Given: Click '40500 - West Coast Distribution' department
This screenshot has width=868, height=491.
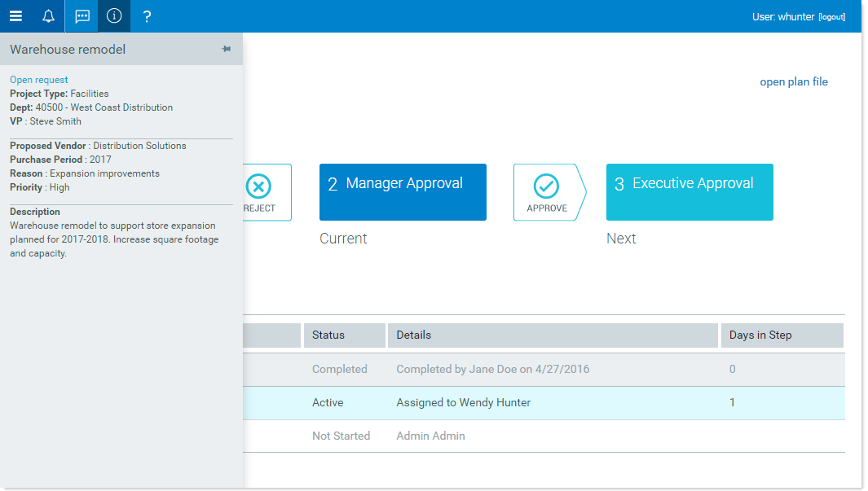Looking at the screenshot, I should pyautogui.click(x=104, y=107).
